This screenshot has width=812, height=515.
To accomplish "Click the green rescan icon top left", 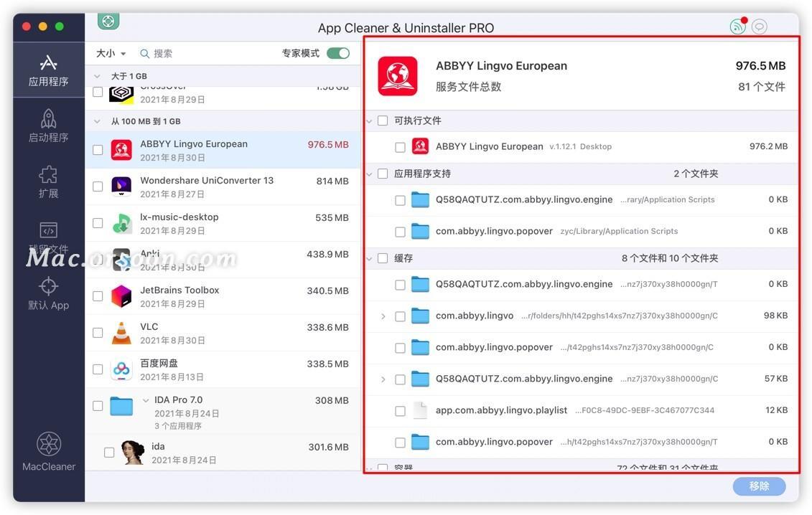I will 108,21.
